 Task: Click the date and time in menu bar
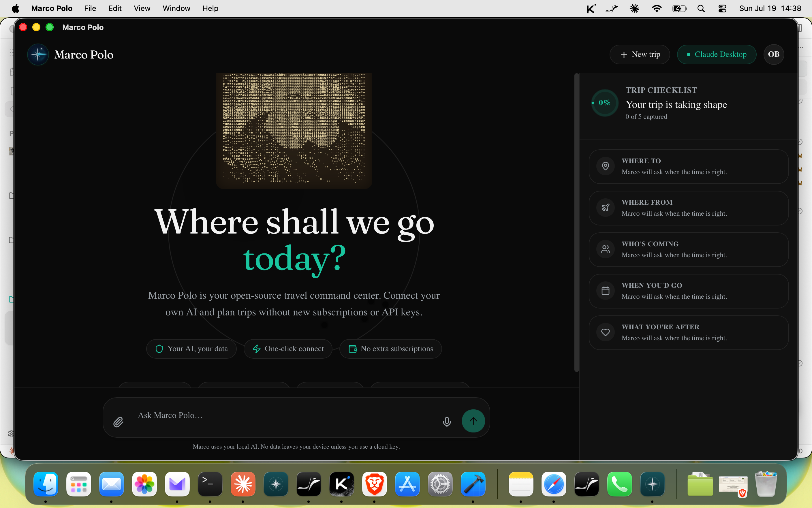coord(770,8)
